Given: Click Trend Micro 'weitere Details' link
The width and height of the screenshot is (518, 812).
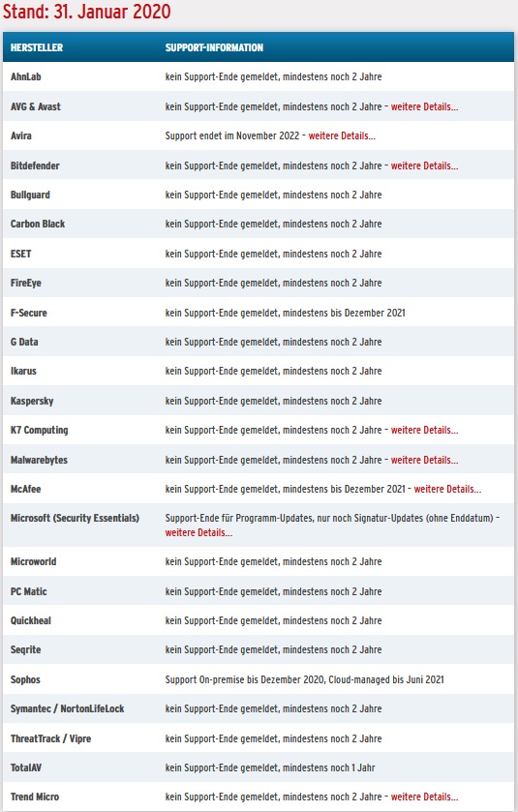Looking at the screenshot, I should coord(424,797).
